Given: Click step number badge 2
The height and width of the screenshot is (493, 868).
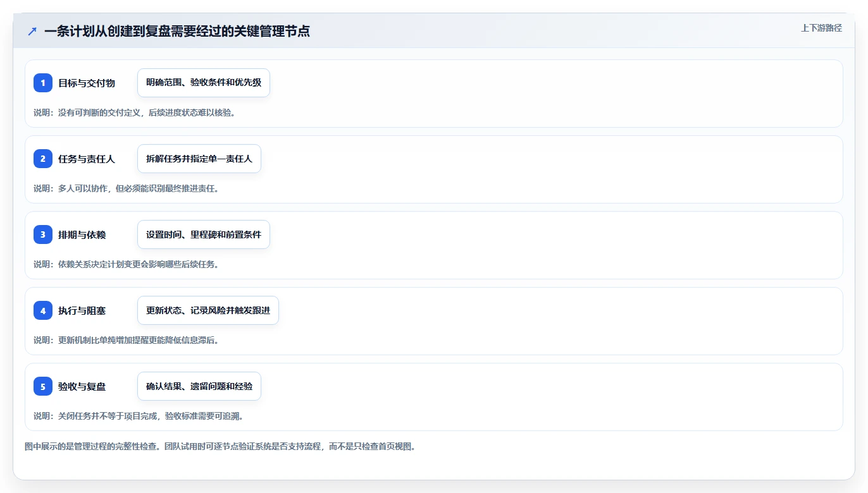Looking at the screenshot, I should coord(43,159).
